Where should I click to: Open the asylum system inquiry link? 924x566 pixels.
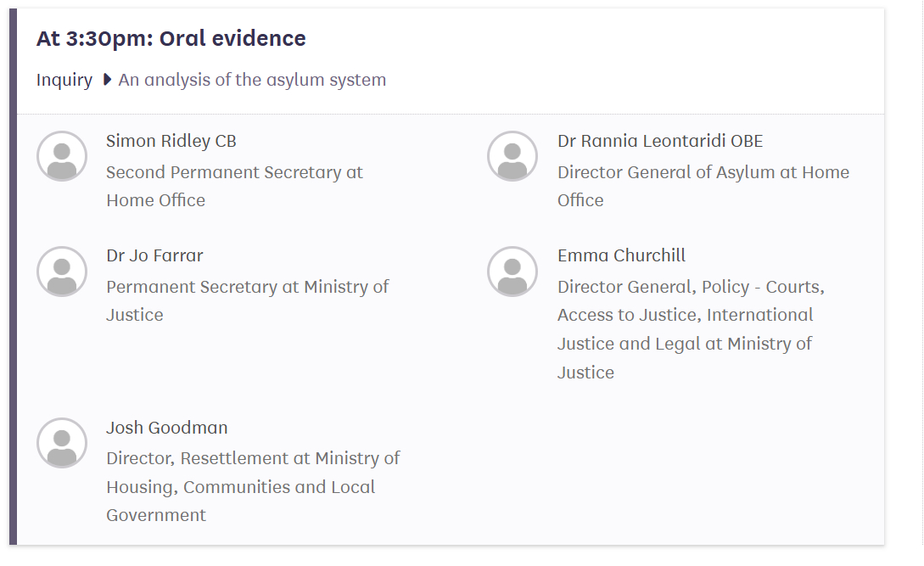(x=252, y=80)
